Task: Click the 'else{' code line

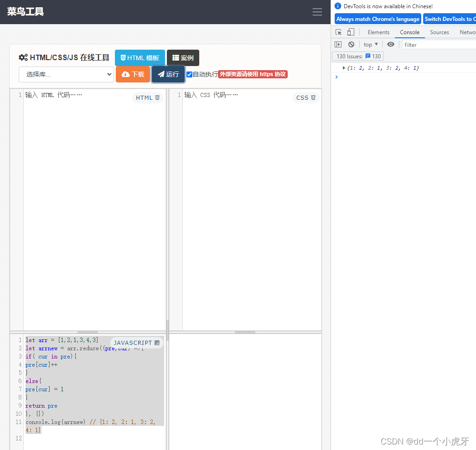Action: (x=34, y=381)
